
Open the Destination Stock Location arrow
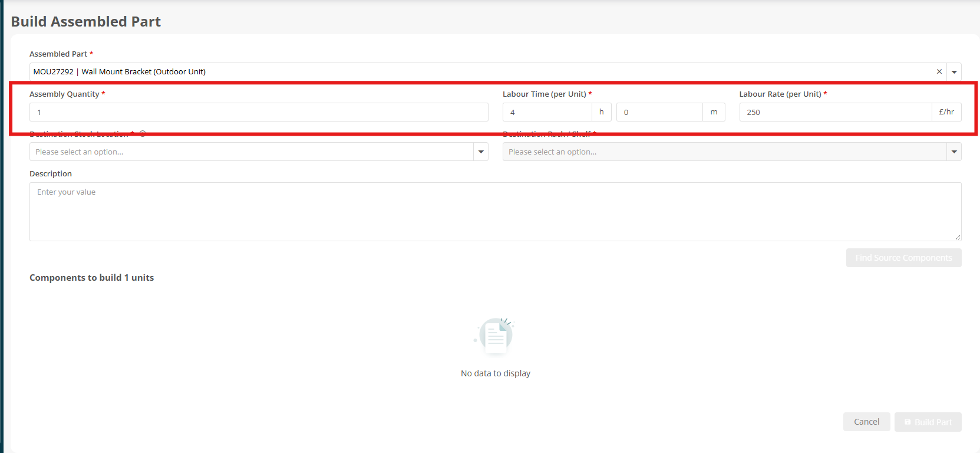coord(481,152)
